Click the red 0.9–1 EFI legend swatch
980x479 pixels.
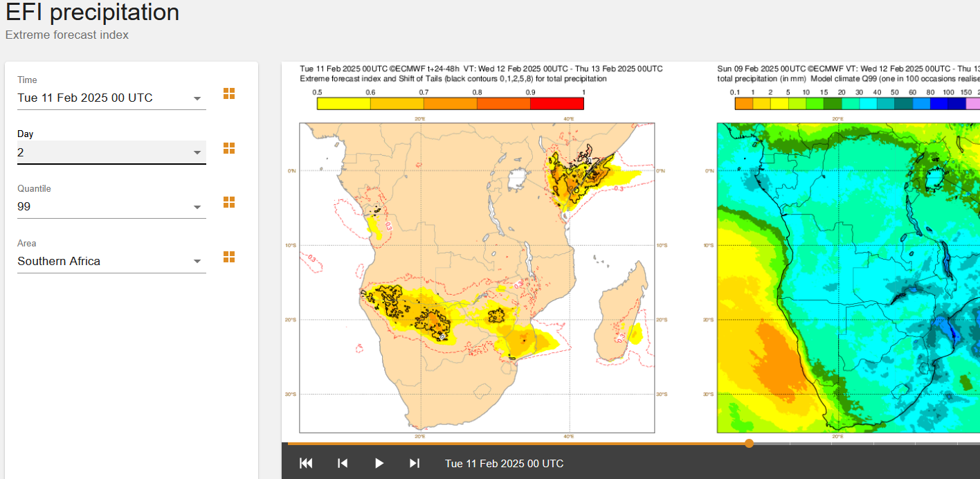point(557,104)
